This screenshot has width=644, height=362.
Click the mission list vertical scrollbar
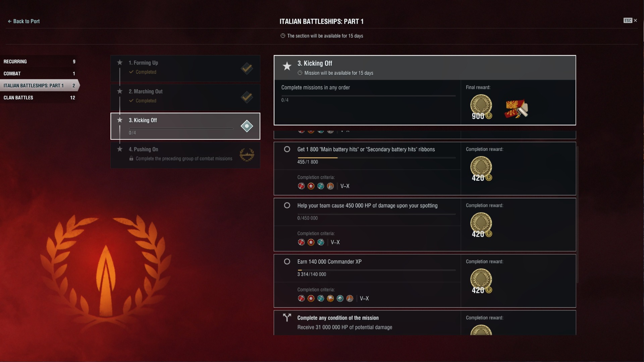(577, 215)
